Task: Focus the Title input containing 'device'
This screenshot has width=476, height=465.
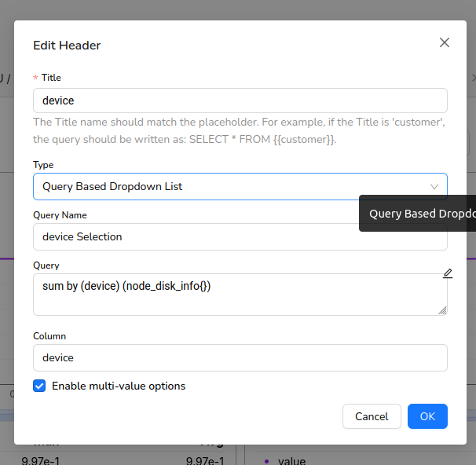Action: tap(240, 101)
